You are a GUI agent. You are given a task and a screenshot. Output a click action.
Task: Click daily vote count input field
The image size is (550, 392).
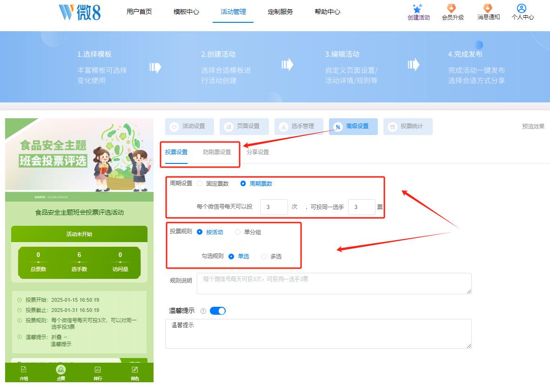pyautogui.click(x=274, y=207)
